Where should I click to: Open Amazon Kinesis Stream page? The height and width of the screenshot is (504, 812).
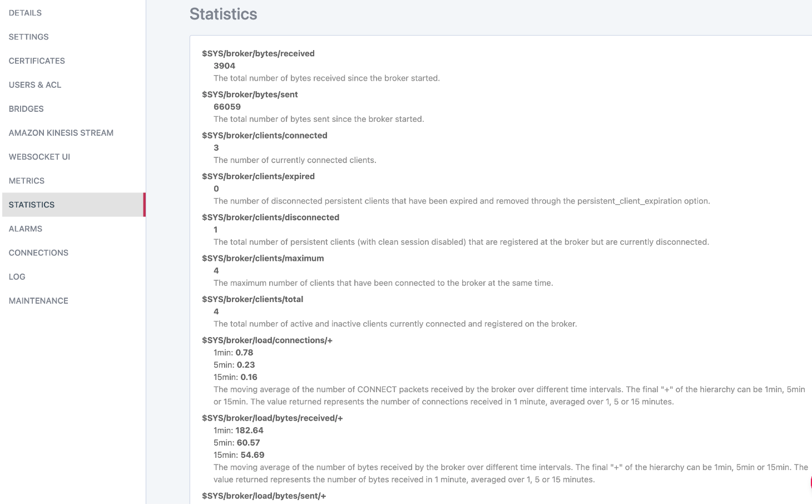click(61, 132)
